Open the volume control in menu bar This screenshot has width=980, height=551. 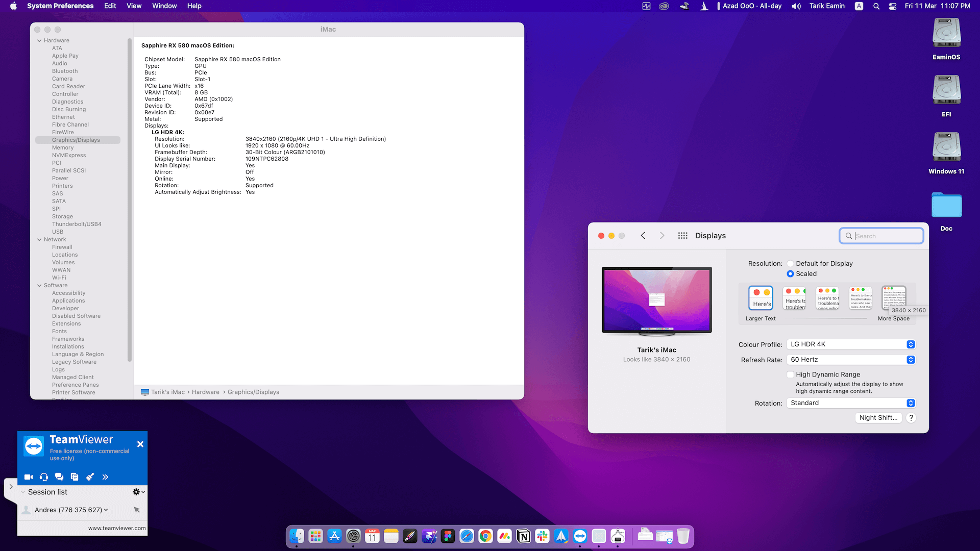click(796, 6)
